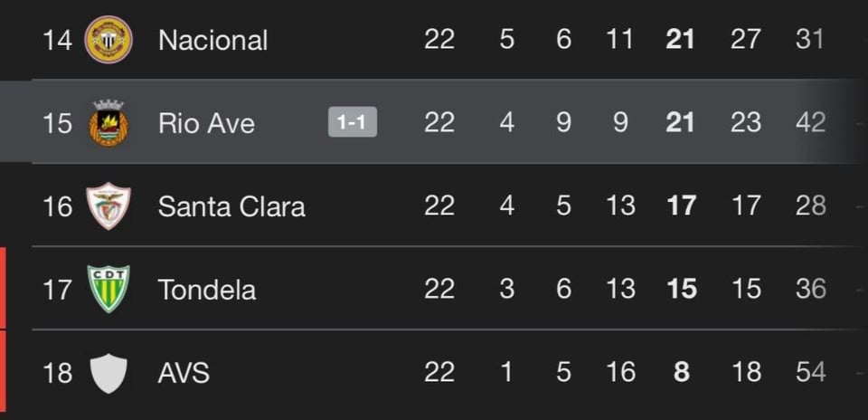Select Nacional's bold 21 points value
This screenshot has width=868, height=420.
(x=680, y=40)
